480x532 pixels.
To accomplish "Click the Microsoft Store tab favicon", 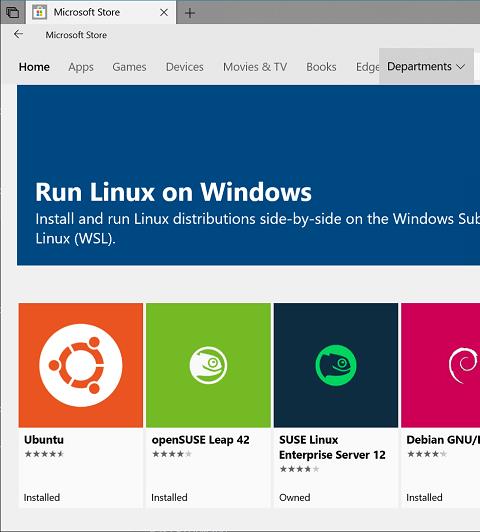I will [39, 13].
